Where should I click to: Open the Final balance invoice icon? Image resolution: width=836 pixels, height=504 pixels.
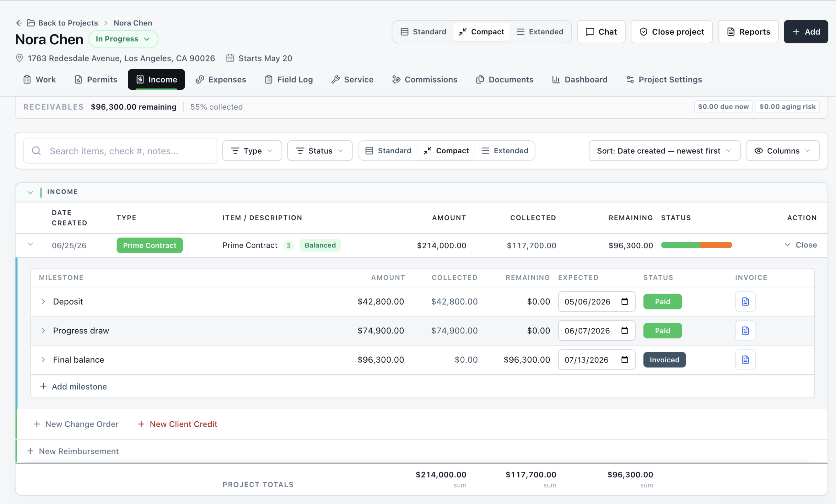745,360
